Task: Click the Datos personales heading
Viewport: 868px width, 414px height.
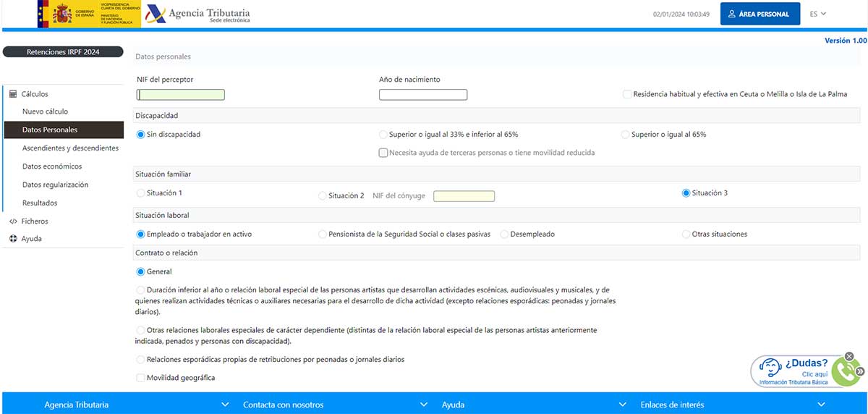Action: pyautogui.click(x=163, y=56)
